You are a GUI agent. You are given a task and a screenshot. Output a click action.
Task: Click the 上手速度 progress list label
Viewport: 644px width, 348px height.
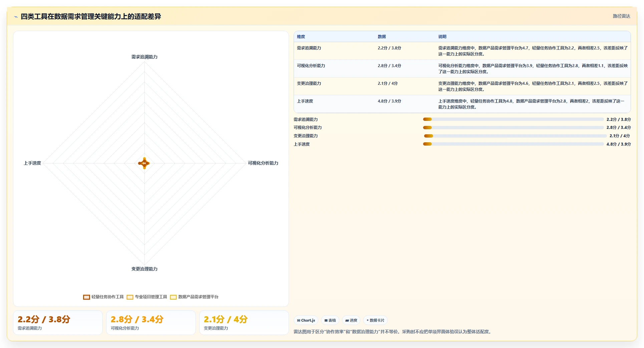[302, 144]
